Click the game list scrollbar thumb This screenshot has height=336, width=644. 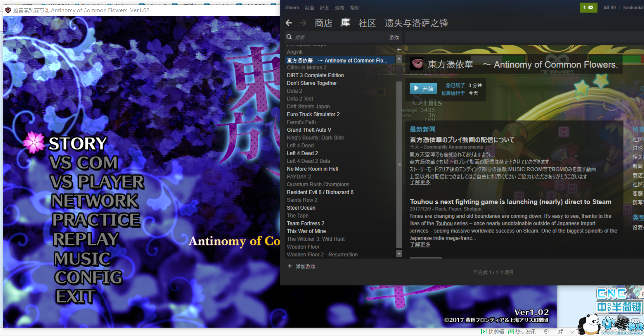click(399, 165)
